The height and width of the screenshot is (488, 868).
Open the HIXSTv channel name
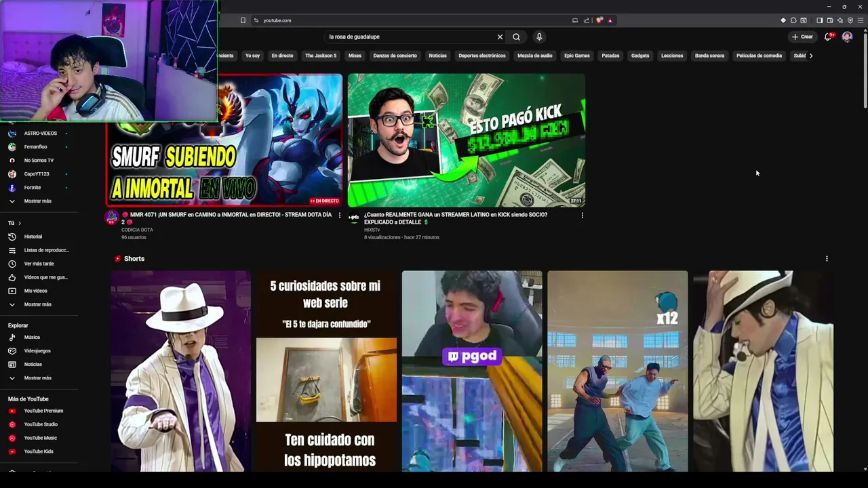pyautogui.click(x=372, y=230)
